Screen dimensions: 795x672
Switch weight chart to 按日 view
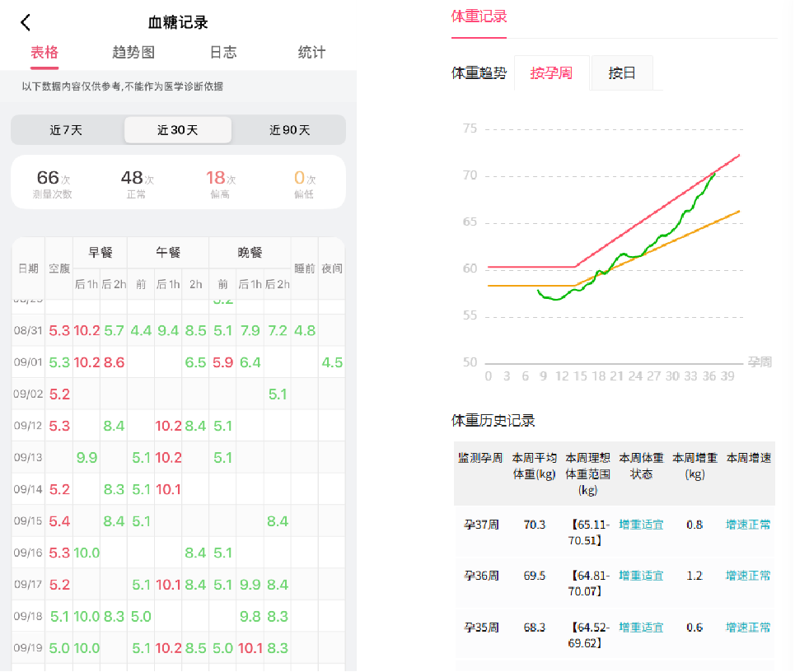pyautogui.click(x=622, y=72)
